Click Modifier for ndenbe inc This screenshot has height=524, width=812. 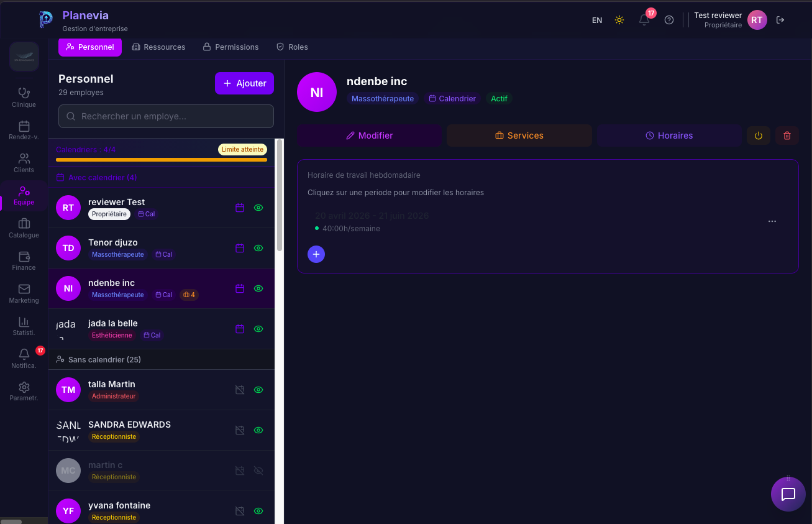coord(370,136)
